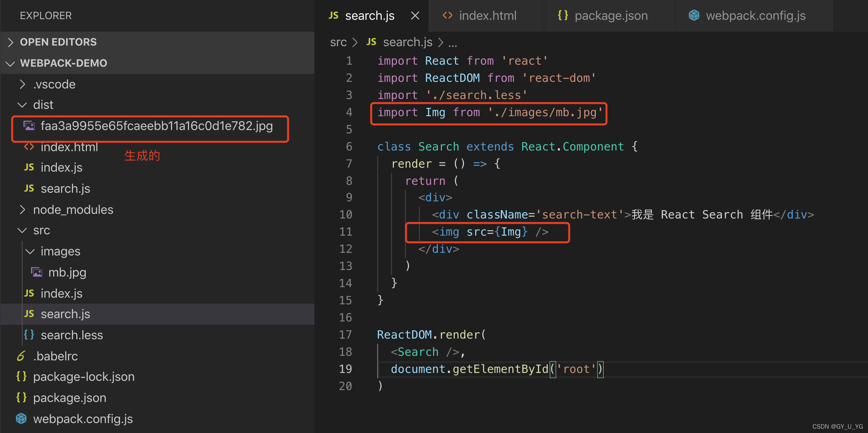Click the Babel icon beside .babelrc

tap(21, 356)
